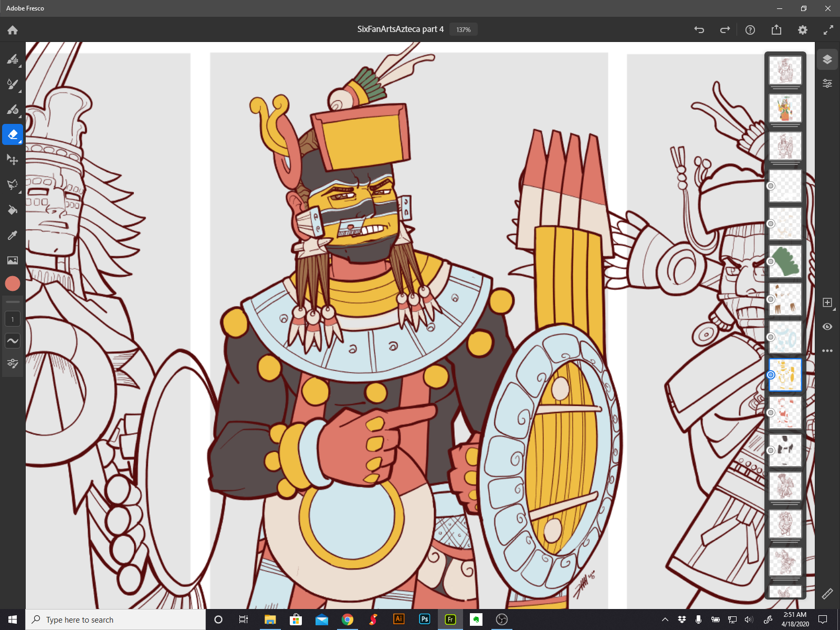Add a new layer

pyautogui.click(x=827, y=302)
